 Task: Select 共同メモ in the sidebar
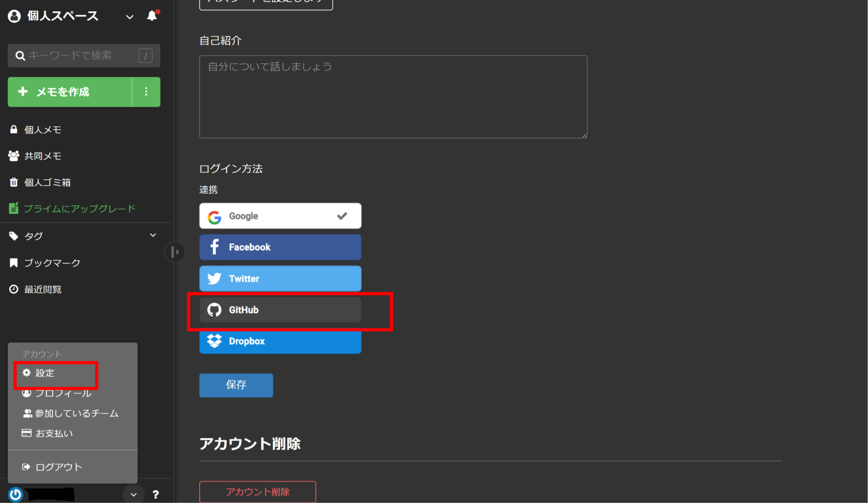[42, 156]
